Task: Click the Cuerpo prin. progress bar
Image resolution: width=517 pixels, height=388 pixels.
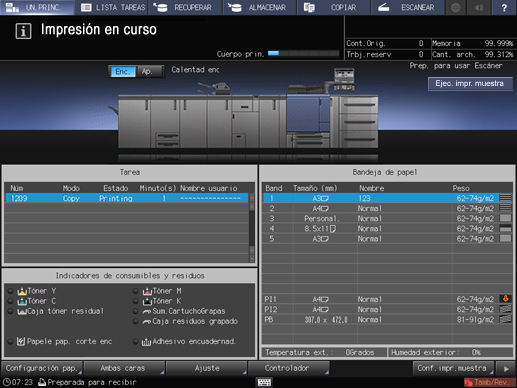Action: (x=303, y=53)
